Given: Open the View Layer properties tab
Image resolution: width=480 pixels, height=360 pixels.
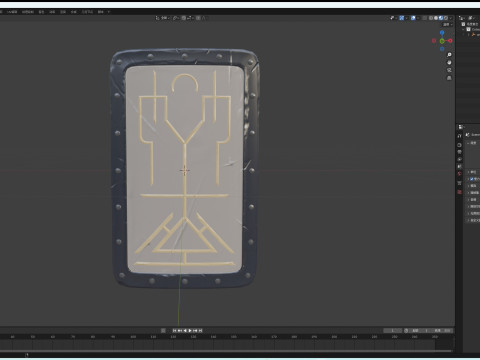Looking at the screenshot, I should 460,159.
